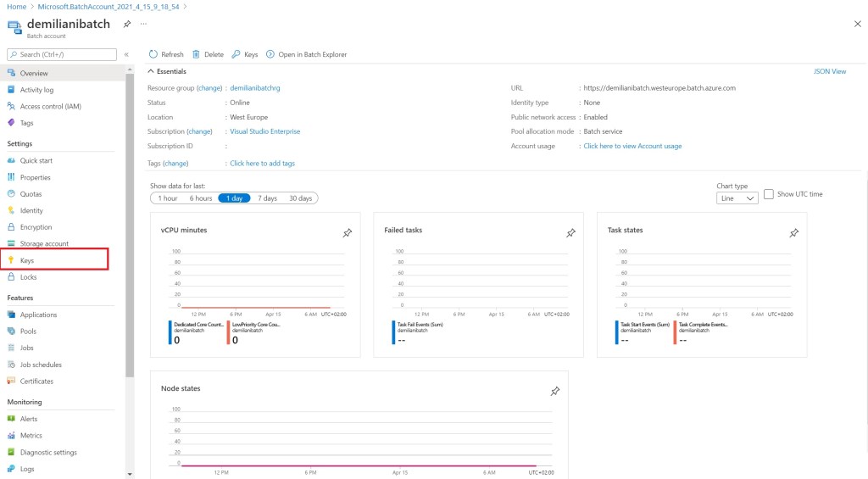The height and width of the screenshot is (479, 868).
Task: Pin the Task states chart
Action: point(793,233)
